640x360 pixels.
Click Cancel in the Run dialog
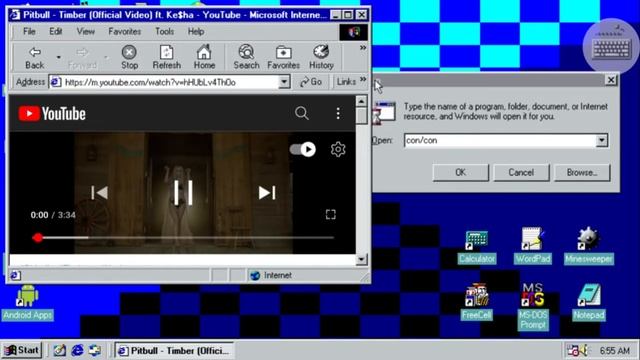(521, 173)
